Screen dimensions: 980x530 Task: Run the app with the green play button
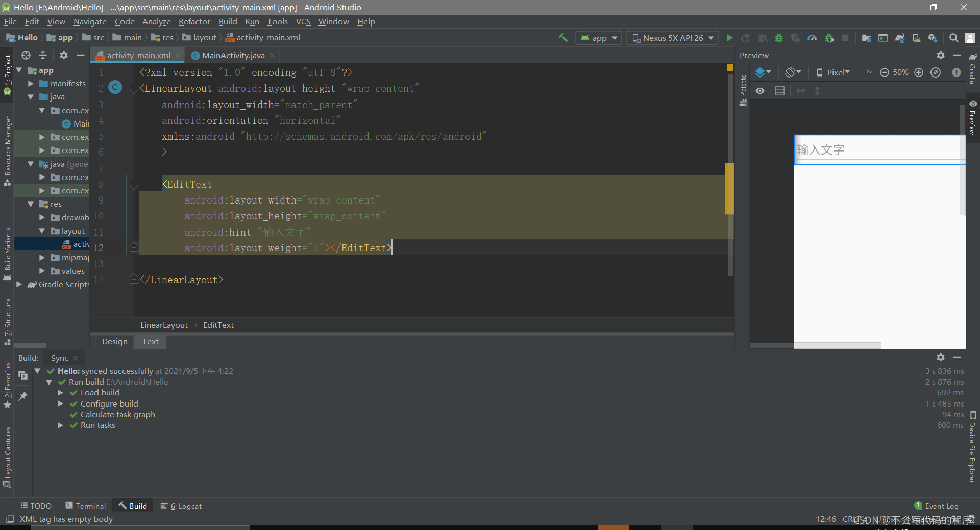(x=729, y=38)
